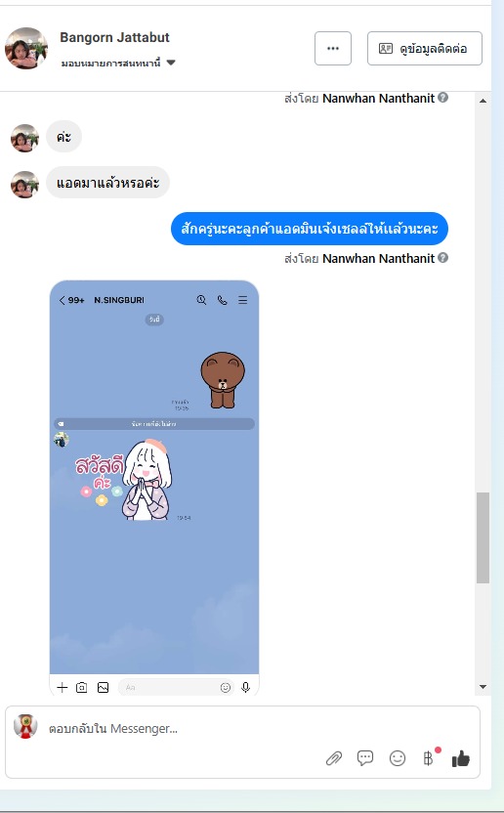The height and width of the screenshot is (813, 504).
Task: Open the three-dots more options button
Action: tap(333, 48)
